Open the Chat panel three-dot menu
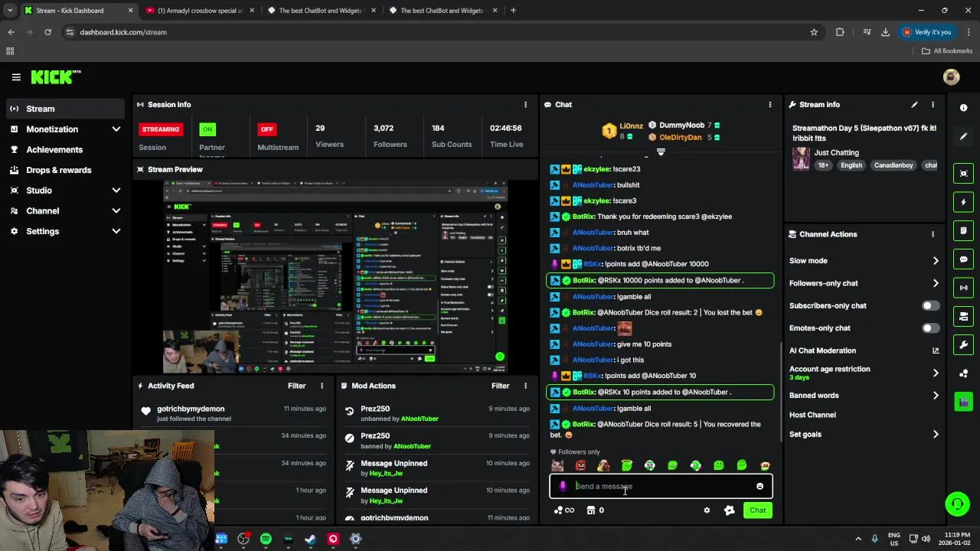This screenshot has height=551, width=980. 770,105
